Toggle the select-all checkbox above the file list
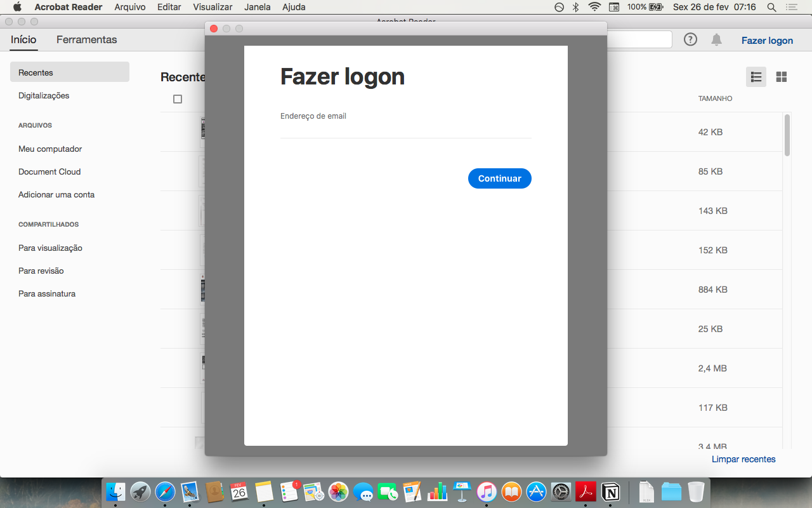Image resolution: width=812 pixels, height=508 pixels. coord(178,99)
